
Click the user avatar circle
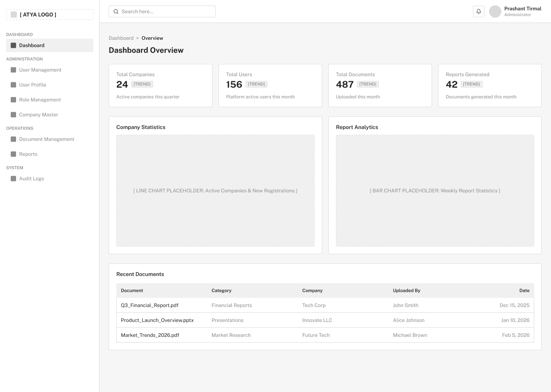(495, 11)
